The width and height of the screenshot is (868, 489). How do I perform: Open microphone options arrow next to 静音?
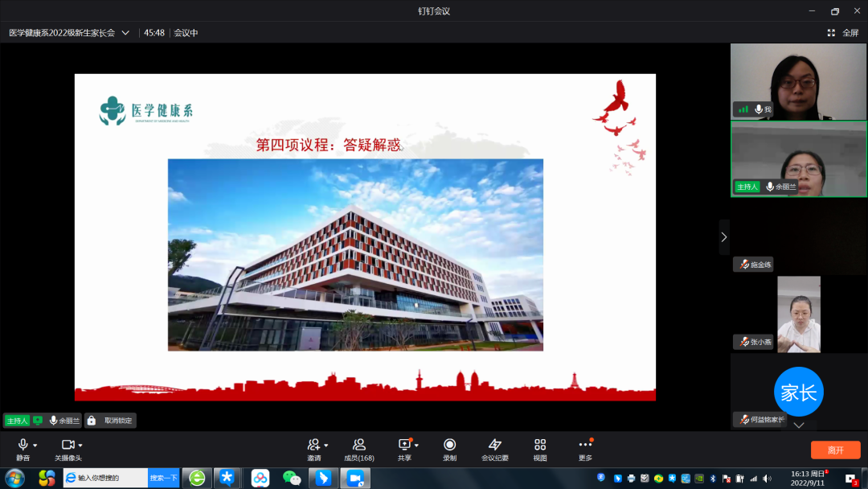[x=35, y=446]
